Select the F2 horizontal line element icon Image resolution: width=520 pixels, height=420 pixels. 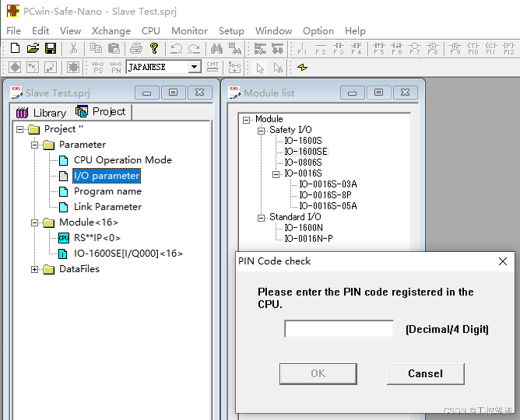pos(320,48)
